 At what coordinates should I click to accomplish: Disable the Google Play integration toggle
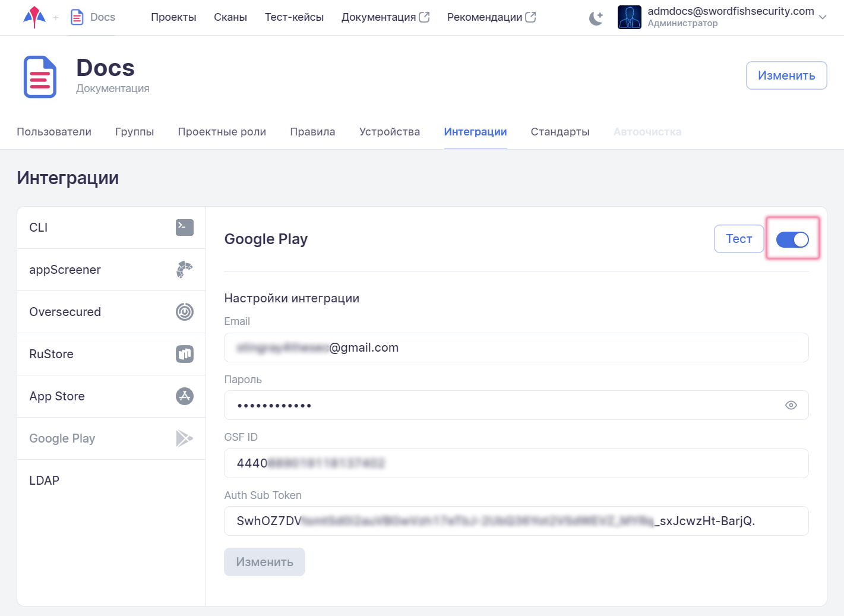click(x=792, y=239)
